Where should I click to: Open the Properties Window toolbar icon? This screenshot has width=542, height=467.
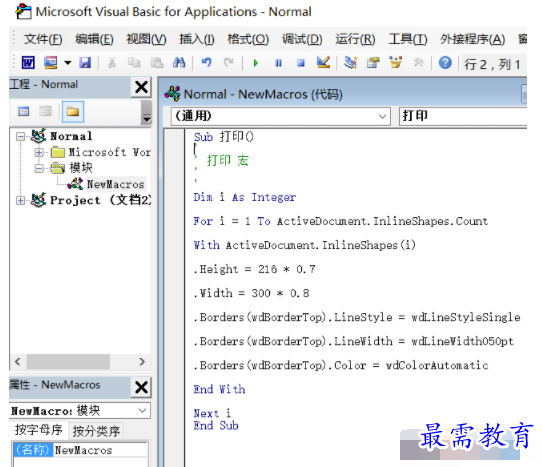coord(373,63)
